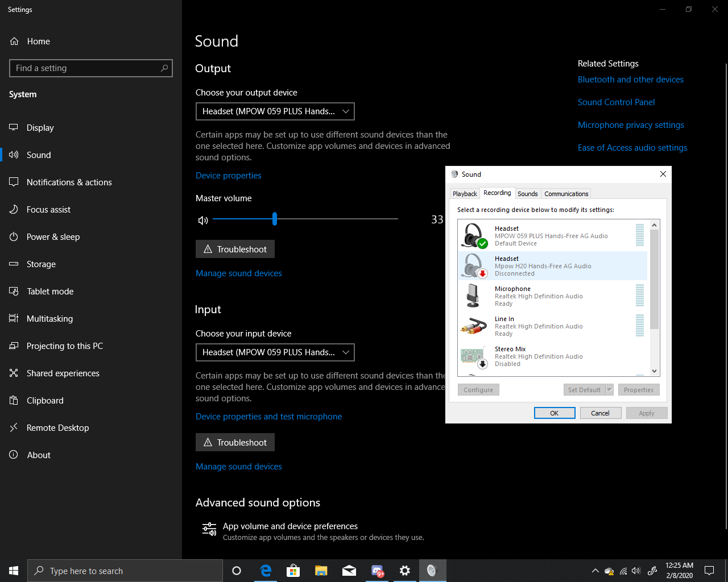Show hidden tray icons chevron
The width and height of the screenshot is (728, 582).
click(x=595, y=571)
